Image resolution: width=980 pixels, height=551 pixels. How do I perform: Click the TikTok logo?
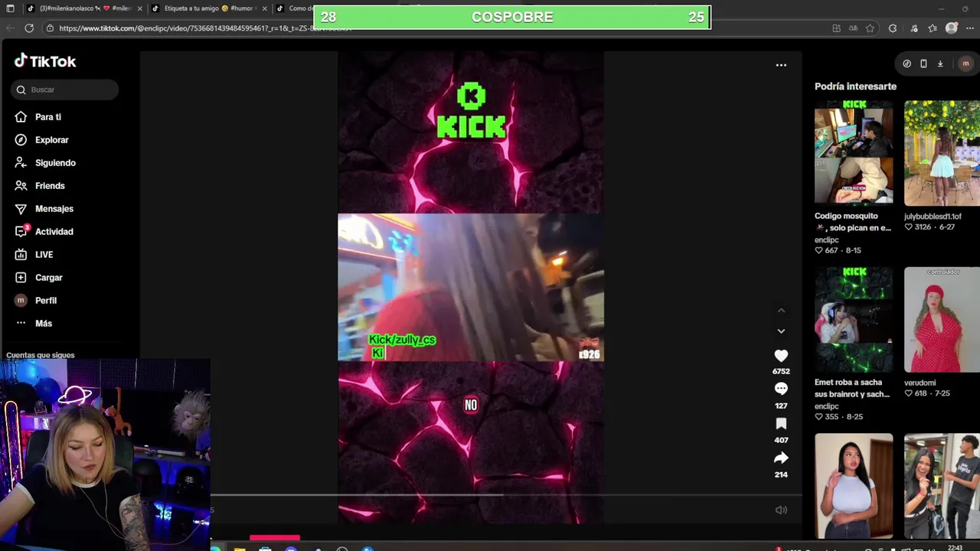45,61
